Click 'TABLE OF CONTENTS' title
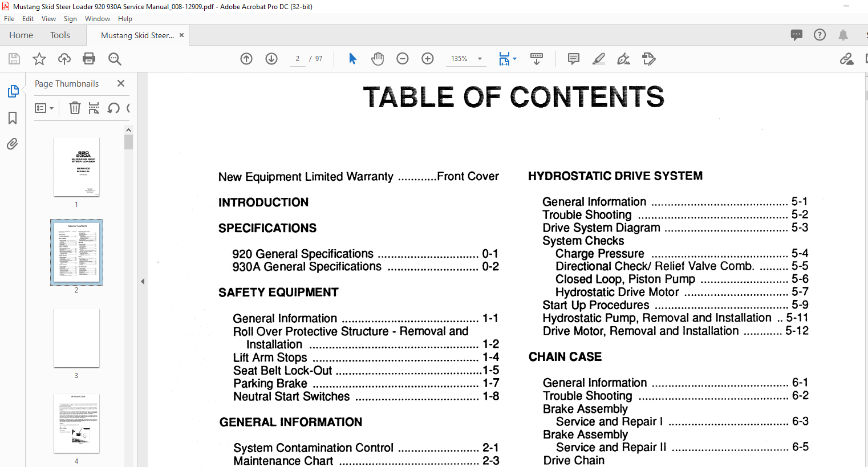Viewport: 868px width, 467px height. coord(514,97)
